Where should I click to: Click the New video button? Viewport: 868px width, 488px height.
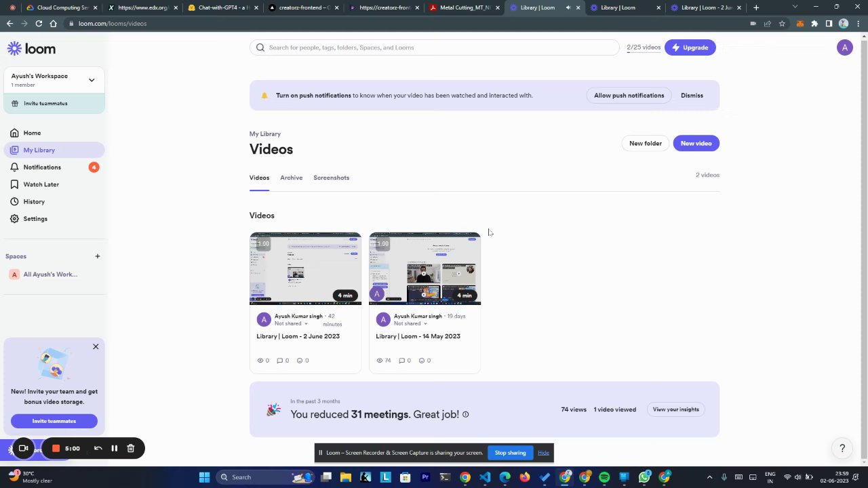pos(696,143)
